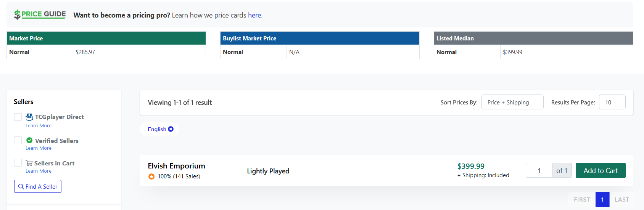Click the orange seller rating star icon

151,176
